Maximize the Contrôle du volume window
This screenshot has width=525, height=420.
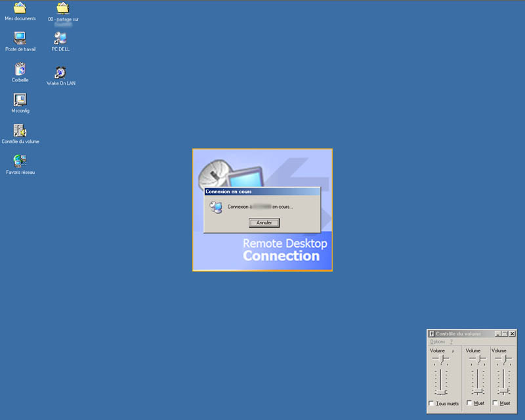click(505, 333)
